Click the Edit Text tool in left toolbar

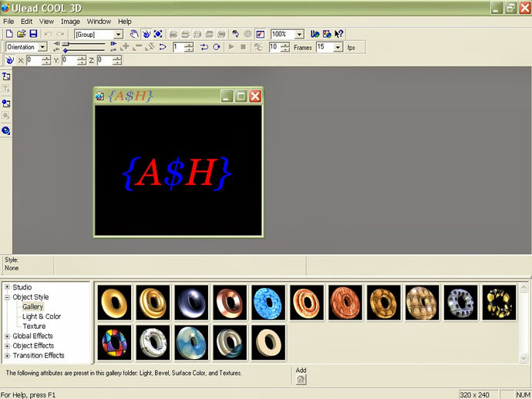point(6,89)
